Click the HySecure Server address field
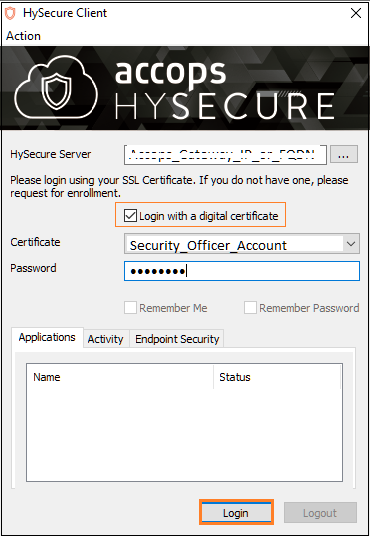The height and width of the screenshot is (536, 370). (225, 155)
